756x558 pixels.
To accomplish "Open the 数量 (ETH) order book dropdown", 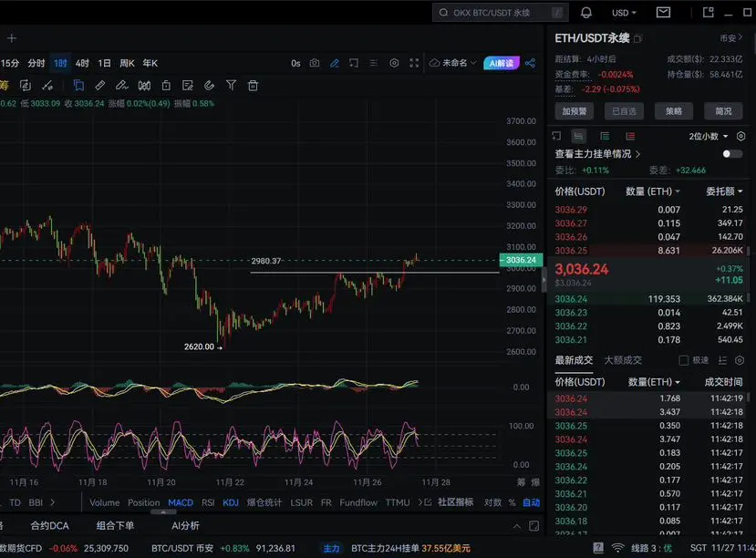I will click(x=653, y=191).
